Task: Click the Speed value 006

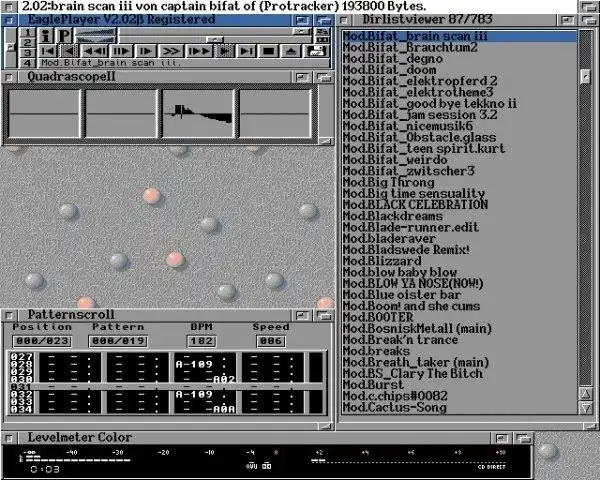Action: click(271, 341)
